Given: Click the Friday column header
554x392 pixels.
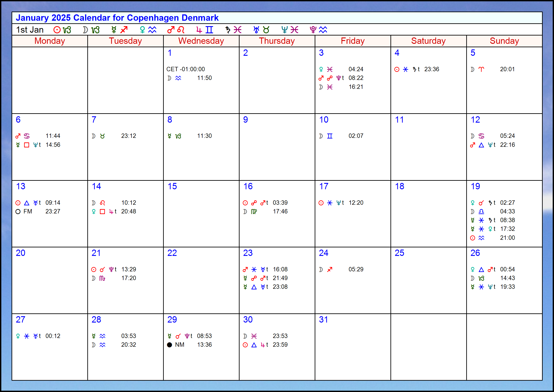Looking at the screenshot, I should pos(353,41).
